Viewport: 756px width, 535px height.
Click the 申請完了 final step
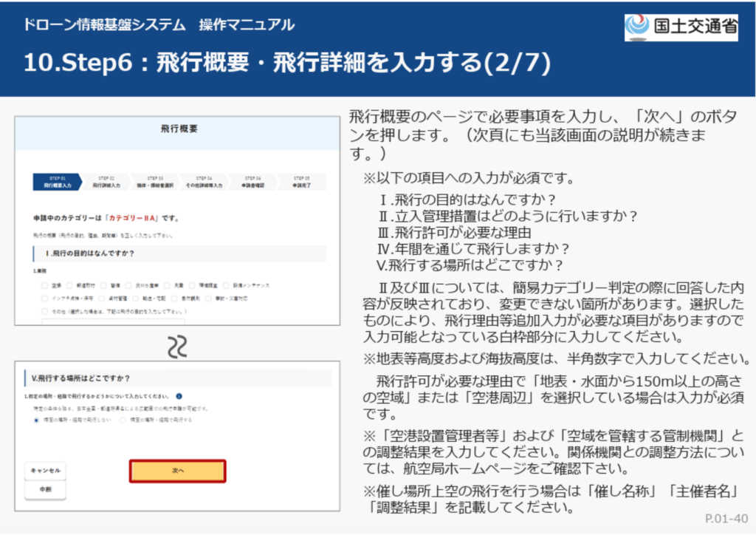[300, 183]
